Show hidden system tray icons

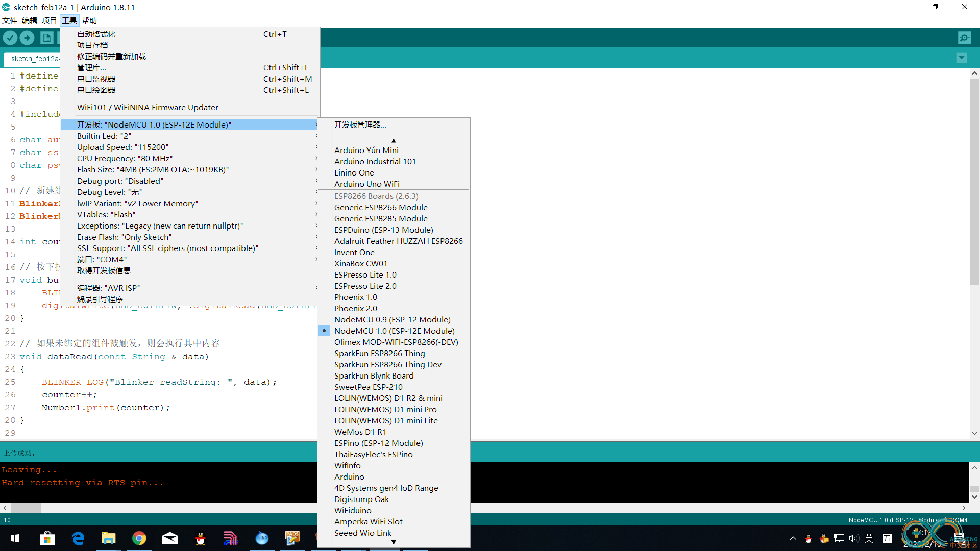793,538
